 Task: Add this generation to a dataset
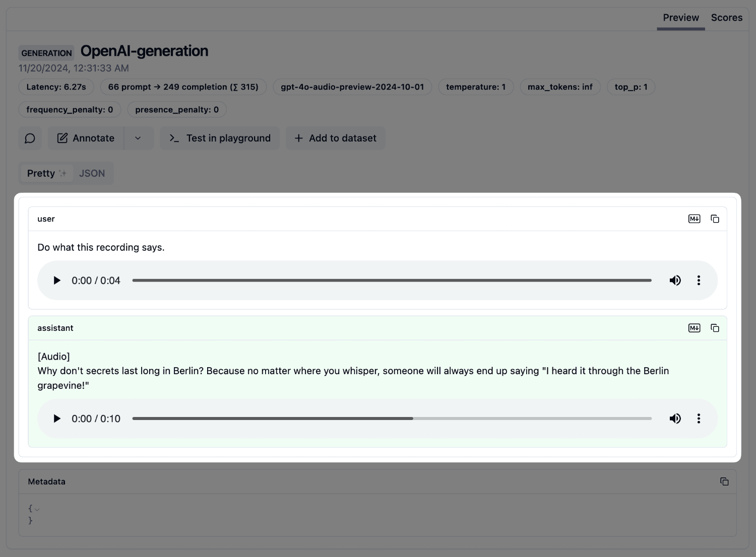(335, 138)
